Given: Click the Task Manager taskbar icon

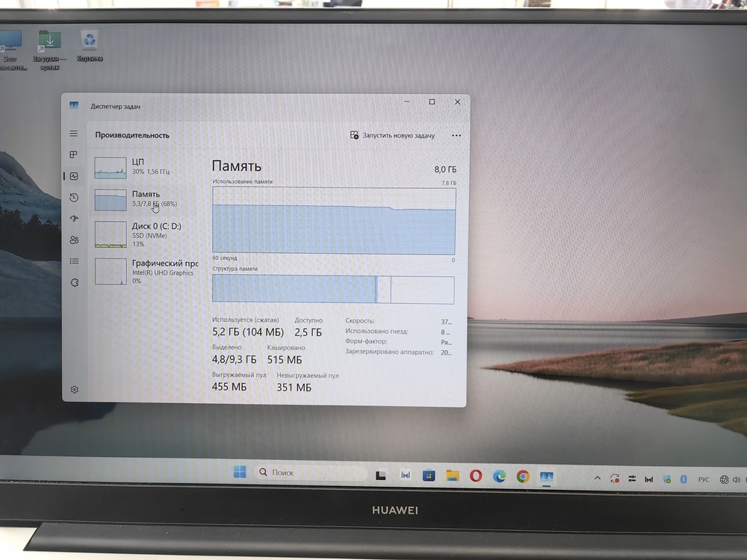Looking at the screenshot, I should coord(547,476).
